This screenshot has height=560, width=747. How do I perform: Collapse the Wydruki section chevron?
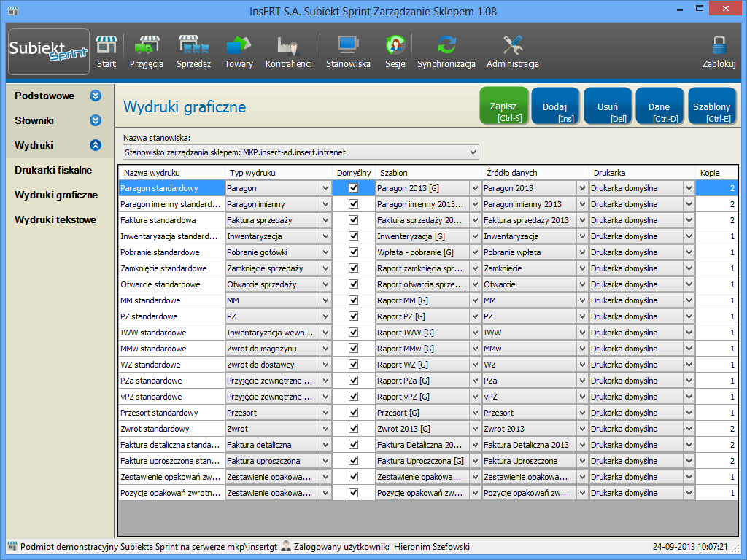96,145
